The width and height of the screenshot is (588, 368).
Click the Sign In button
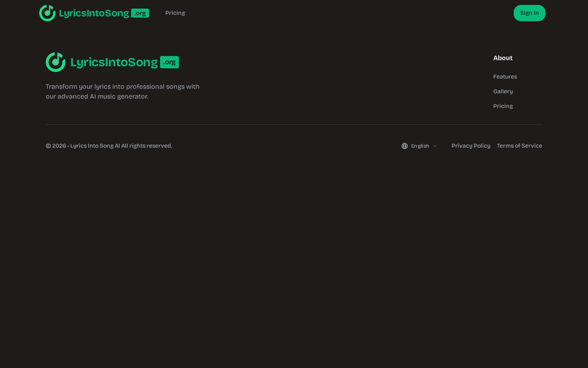[530, 13]
